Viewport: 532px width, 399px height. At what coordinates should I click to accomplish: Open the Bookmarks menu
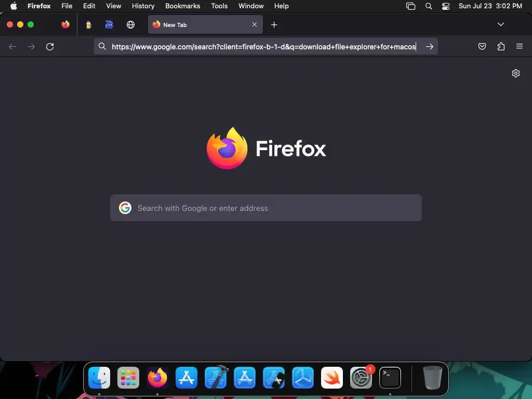(x=182, y=6)
